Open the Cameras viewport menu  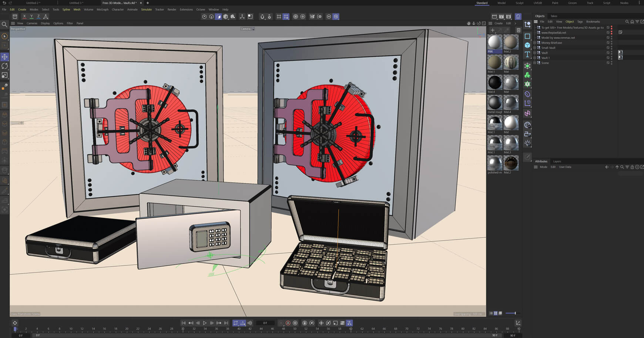[x=32, y=23]
